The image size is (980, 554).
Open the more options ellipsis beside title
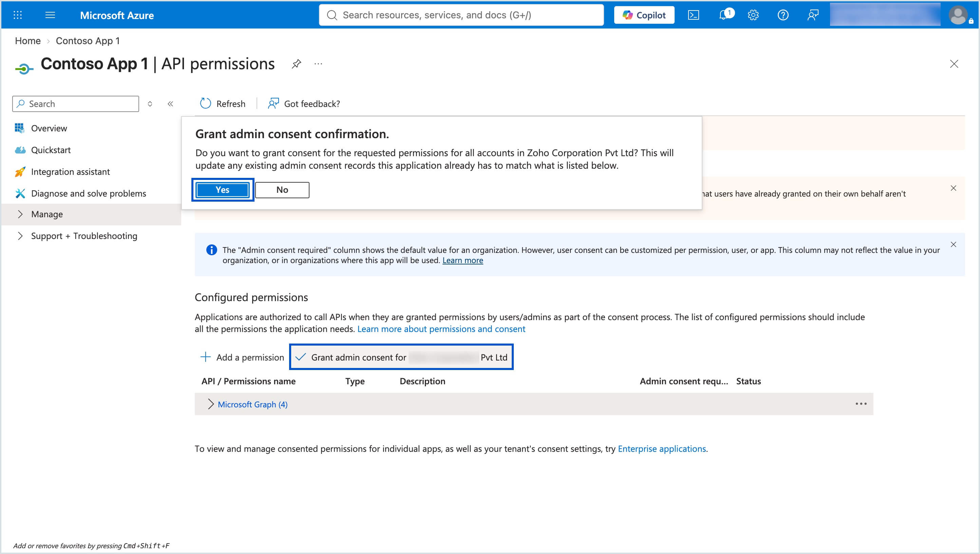(x=318, y=64)
